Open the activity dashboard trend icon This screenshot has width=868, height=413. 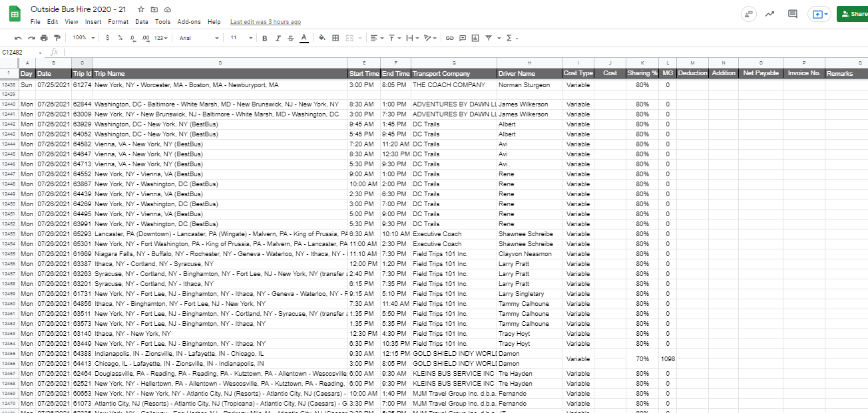(x=770, y=14)
